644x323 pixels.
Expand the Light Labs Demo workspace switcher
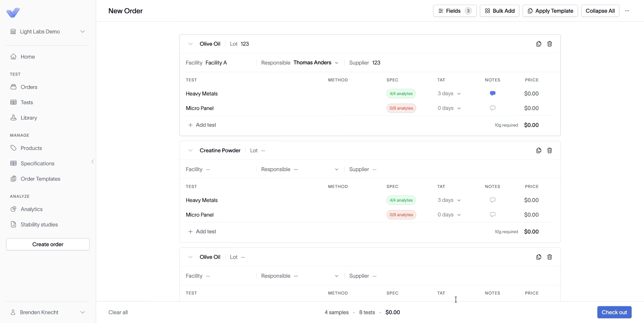click(48, 31)
